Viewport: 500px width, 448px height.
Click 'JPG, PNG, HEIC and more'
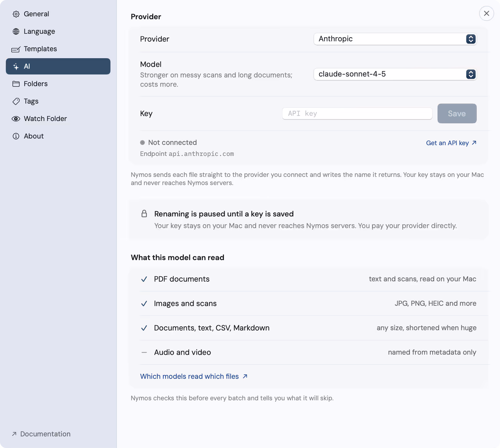[x=436, y=304]
